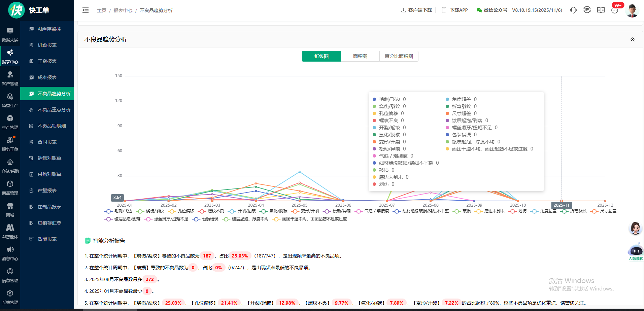
Task: Select the 百分比面积图 tab
Action: [399, 56]
